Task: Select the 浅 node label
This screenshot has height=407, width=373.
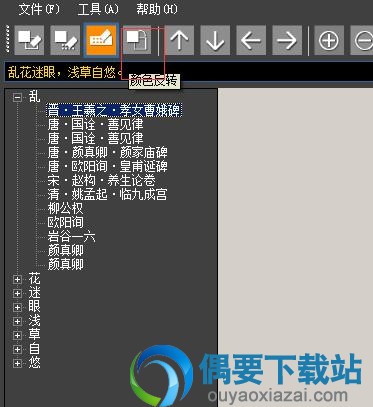Action: 34,321
